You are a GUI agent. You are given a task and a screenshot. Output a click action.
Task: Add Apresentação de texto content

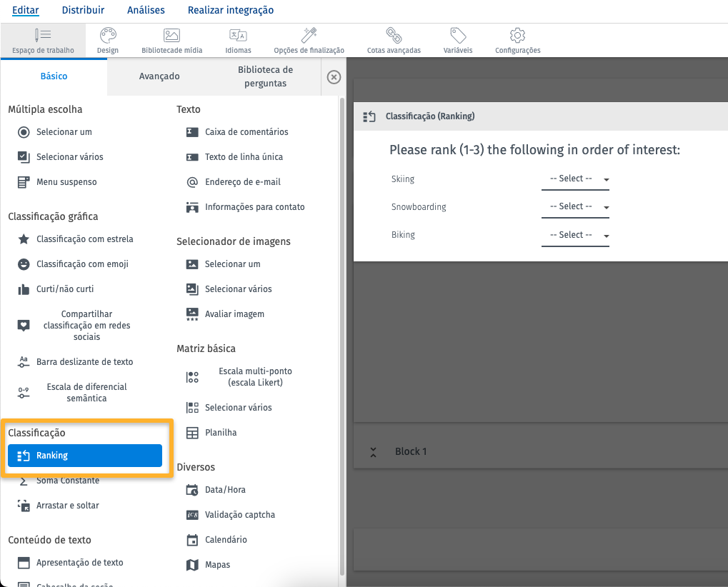coord(71,563)
